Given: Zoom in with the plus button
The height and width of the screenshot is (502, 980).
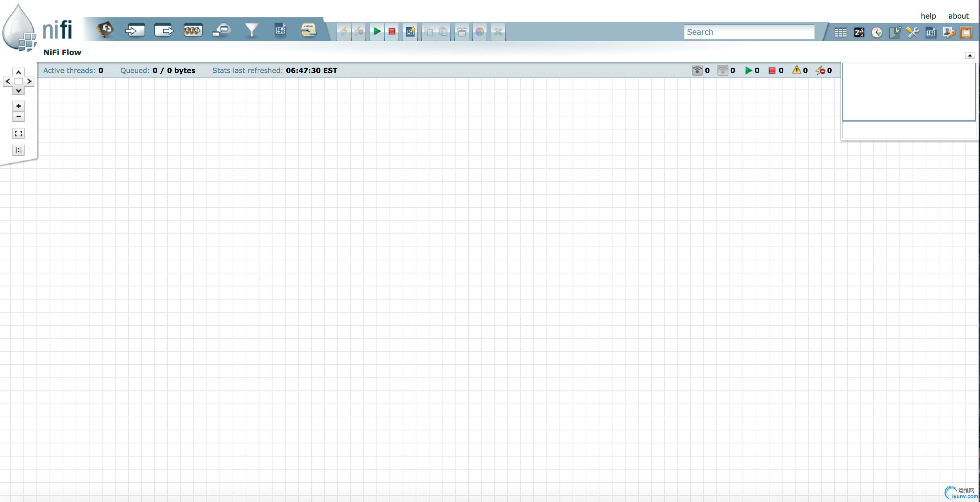Looking at the screenshot, I should pyautogui.click(x=18, y=106).
